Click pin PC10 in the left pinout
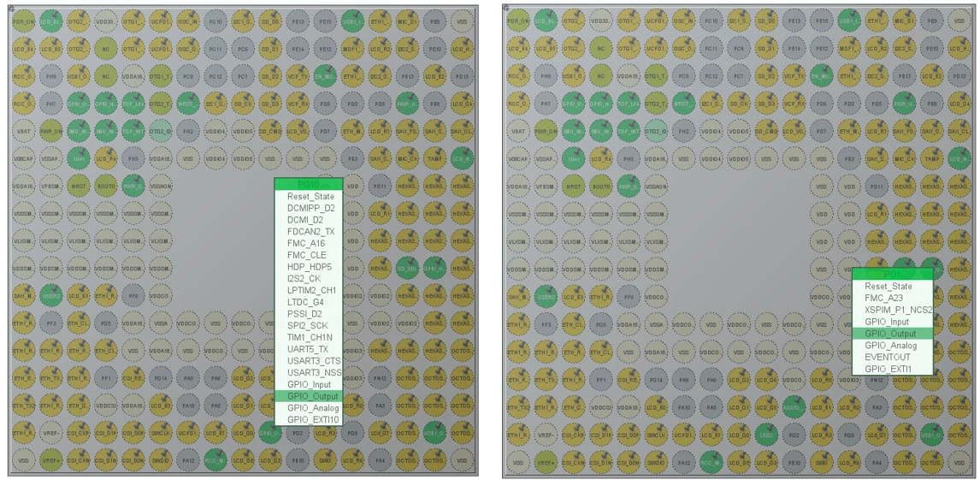This screenshot has width=980, height=480. coord(215,21)
